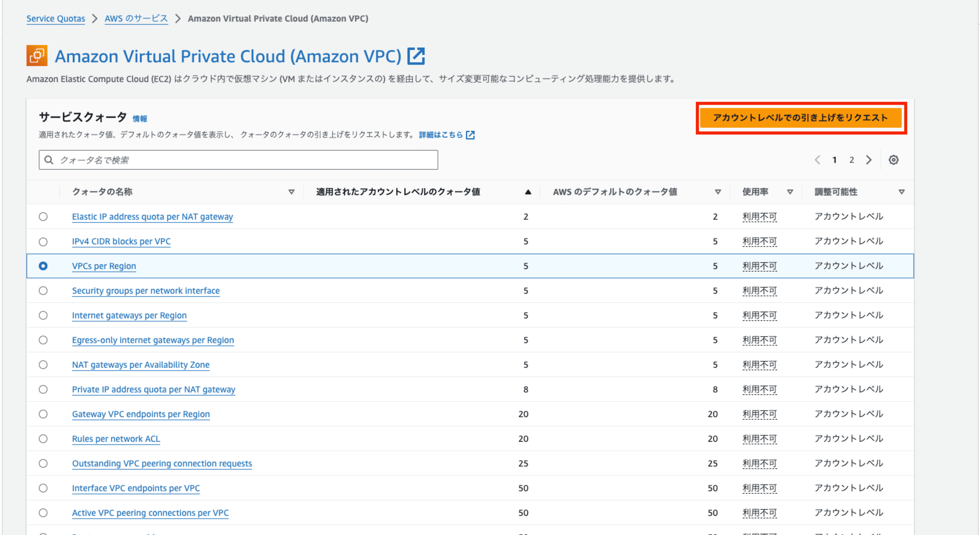Click アカウントレベルでの引き上げをリクエスト button

[x=801, y=118]
